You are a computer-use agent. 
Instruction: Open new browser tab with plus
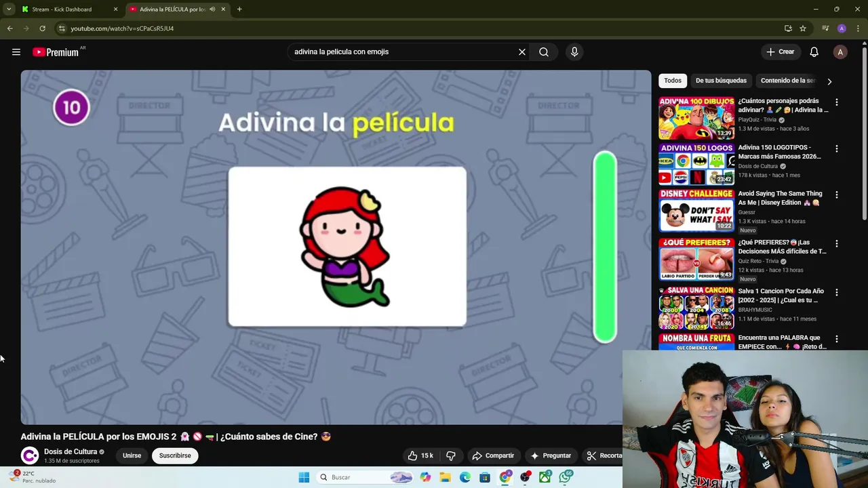click(239, 9)
